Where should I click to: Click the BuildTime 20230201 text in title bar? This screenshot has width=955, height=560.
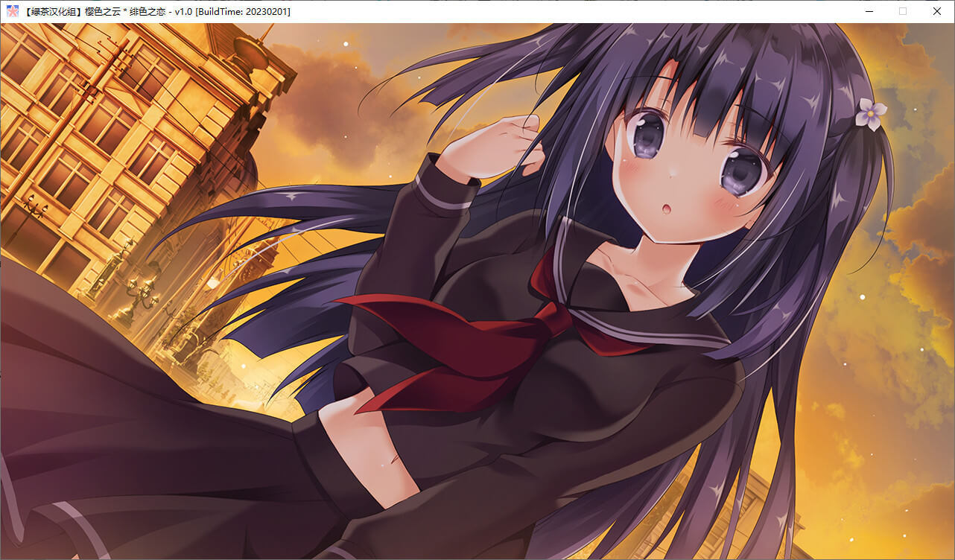(243, 12)
